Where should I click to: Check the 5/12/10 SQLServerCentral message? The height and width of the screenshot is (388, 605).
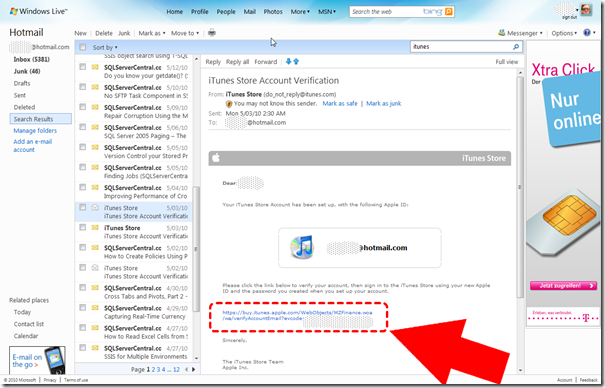click(83, 67)
